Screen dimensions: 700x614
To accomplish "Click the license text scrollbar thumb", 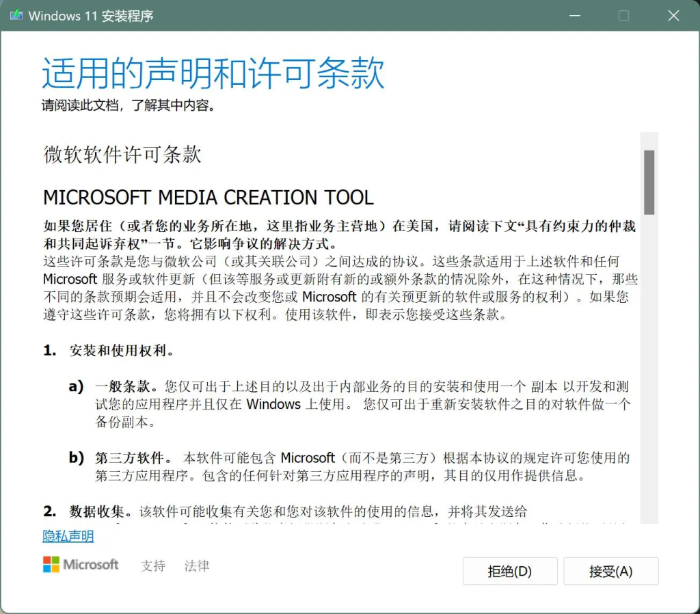I will [649, 182].
